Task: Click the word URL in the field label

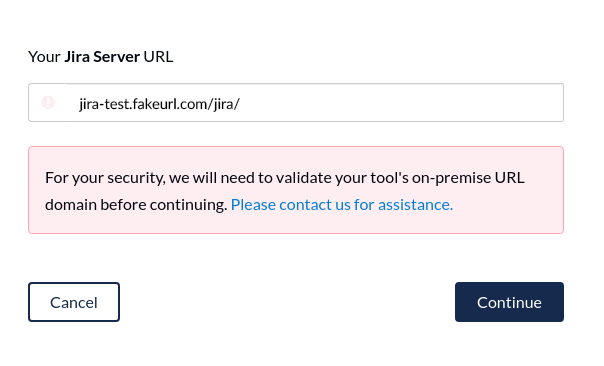Action: pos(158,57)
